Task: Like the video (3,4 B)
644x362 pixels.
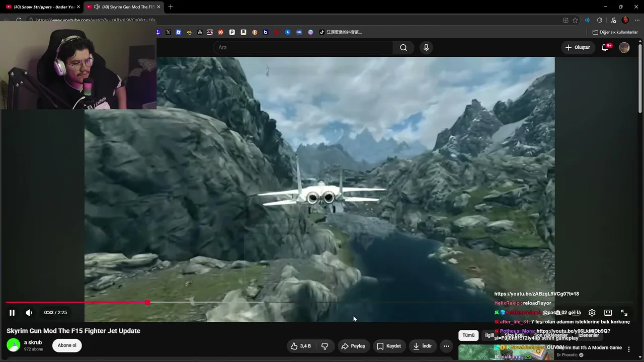Action: coord(301,346)
